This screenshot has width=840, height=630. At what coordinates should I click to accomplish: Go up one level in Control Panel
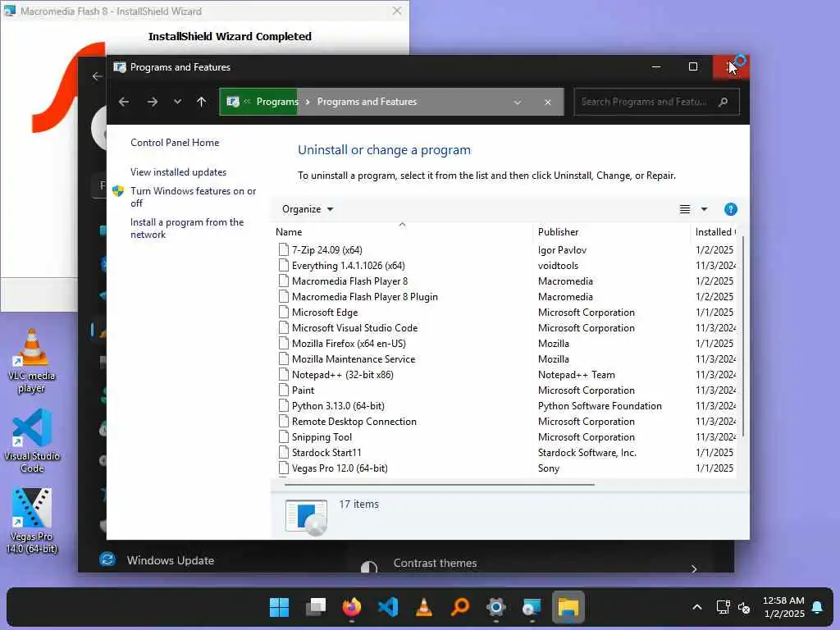(x=201, y=102)
